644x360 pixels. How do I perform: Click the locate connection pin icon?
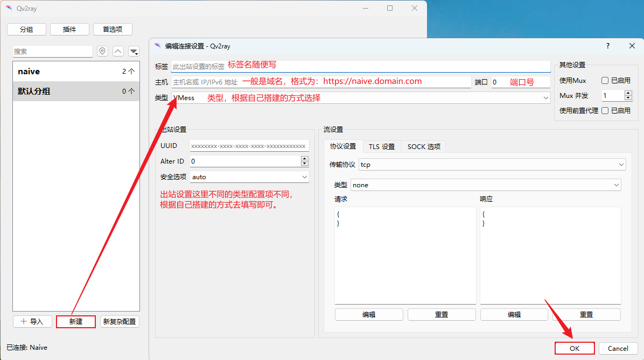[x=103, y=51]
